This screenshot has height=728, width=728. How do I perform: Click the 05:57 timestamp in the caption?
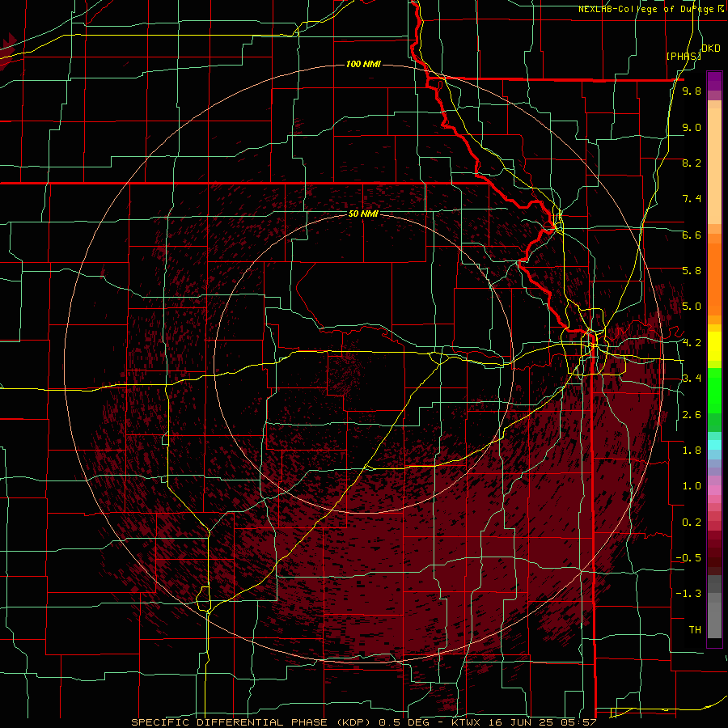[579, 722]
